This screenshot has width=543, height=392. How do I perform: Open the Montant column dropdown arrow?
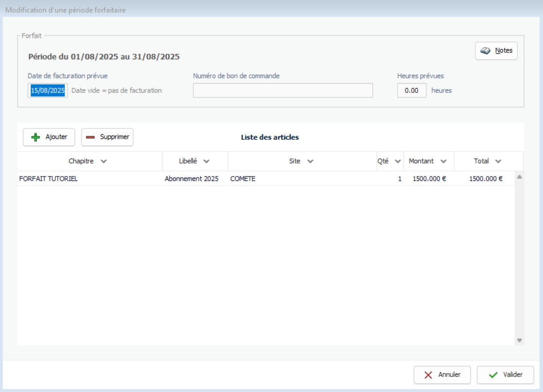click(x=443, y=161)
